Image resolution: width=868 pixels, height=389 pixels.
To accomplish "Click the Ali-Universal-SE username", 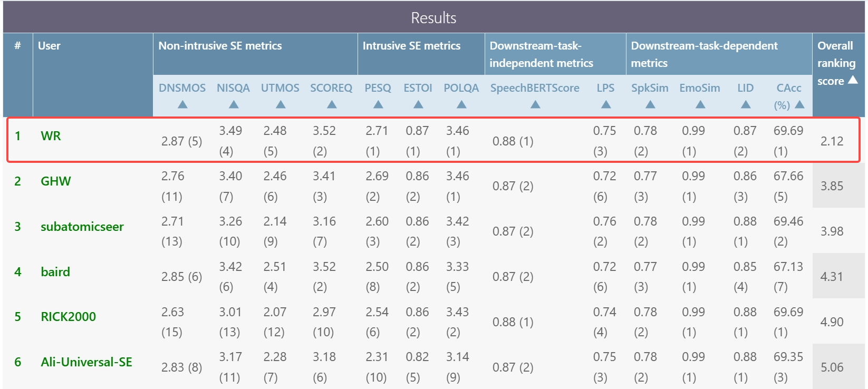I will [86, 362].
